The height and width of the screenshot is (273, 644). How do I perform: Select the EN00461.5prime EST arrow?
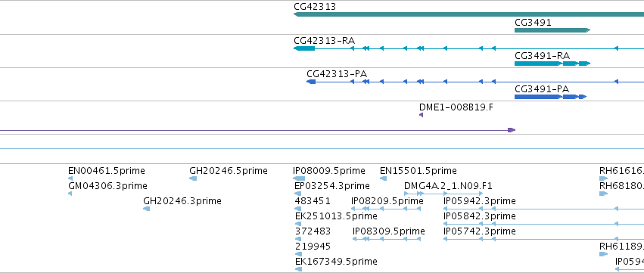coord(70,178)
